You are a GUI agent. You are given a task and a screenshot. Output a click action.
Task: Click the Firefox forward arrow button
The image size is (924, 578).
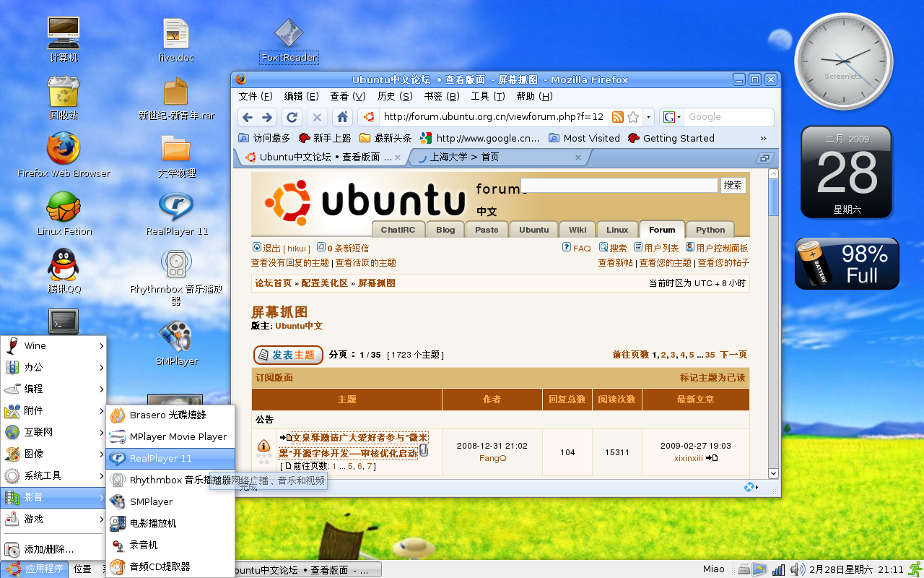267,117
